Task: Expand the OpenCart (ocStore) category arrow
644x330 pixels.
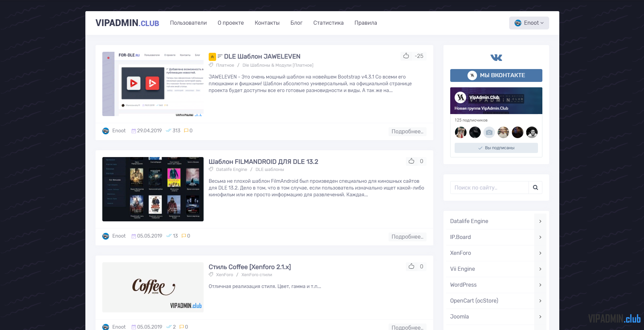Action: point(540,301)
